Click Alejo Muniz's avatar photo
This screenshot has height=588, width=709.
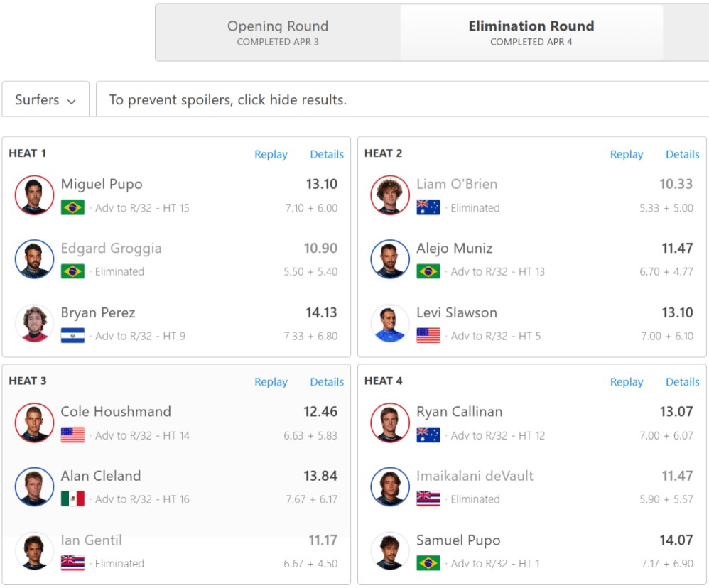[x=390, y=259]
